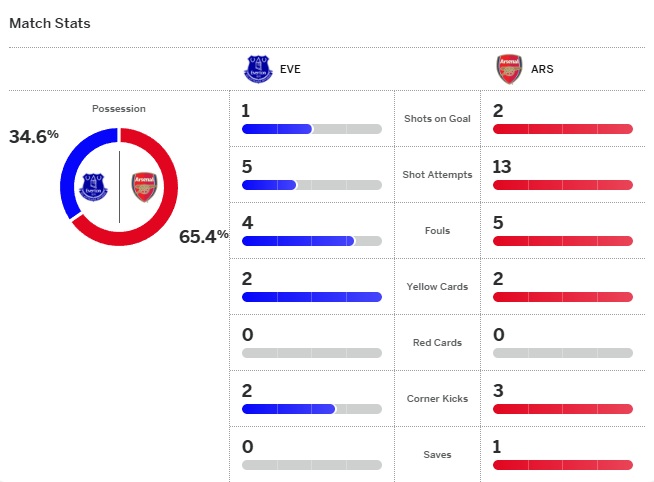Click the Arsenal crest in header
Viewport: 654px width, 482px height.
[x=509, y=69]
